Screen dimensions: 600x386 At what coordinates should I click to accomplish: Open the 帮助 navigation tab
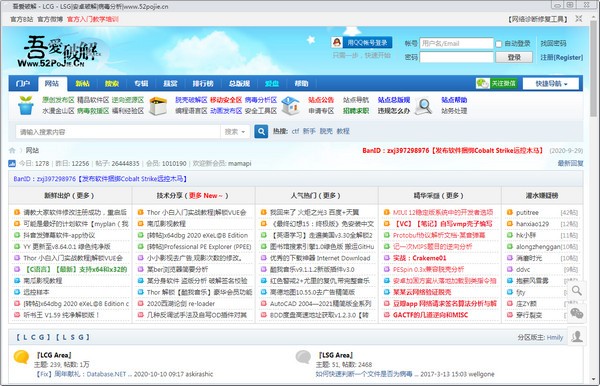coord(301,83)
